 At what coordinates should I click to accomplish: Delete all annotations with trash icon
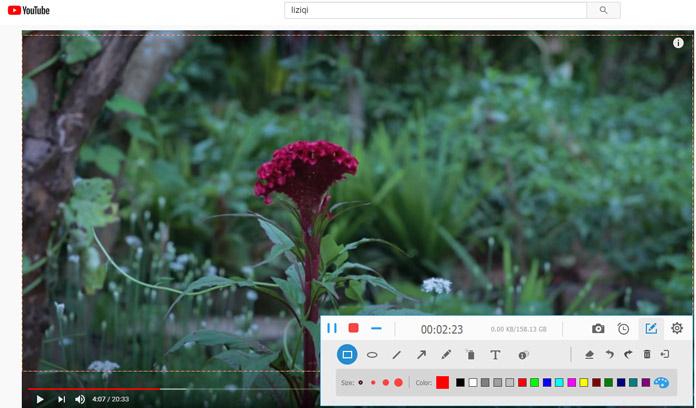647,354
